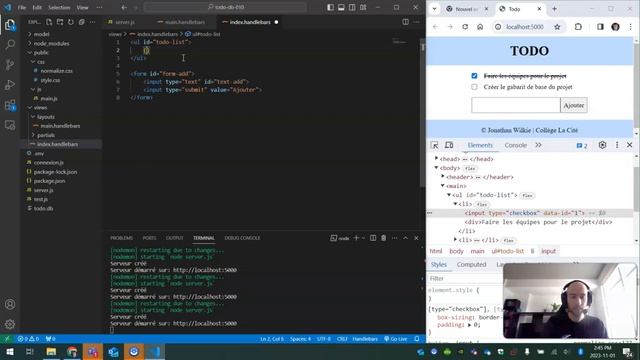Open the Accounts menu in VS Code

click(10, 304)
